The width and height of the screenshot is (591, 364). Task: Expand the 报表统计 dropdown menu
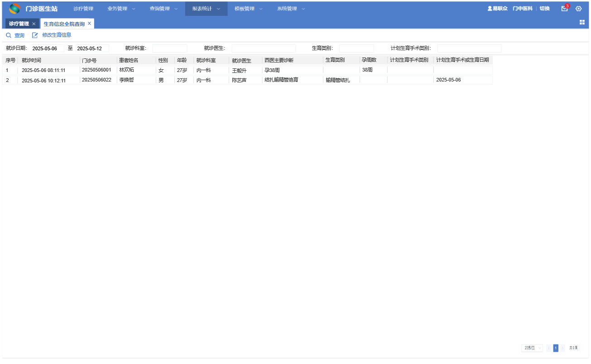tap(206, 9)
